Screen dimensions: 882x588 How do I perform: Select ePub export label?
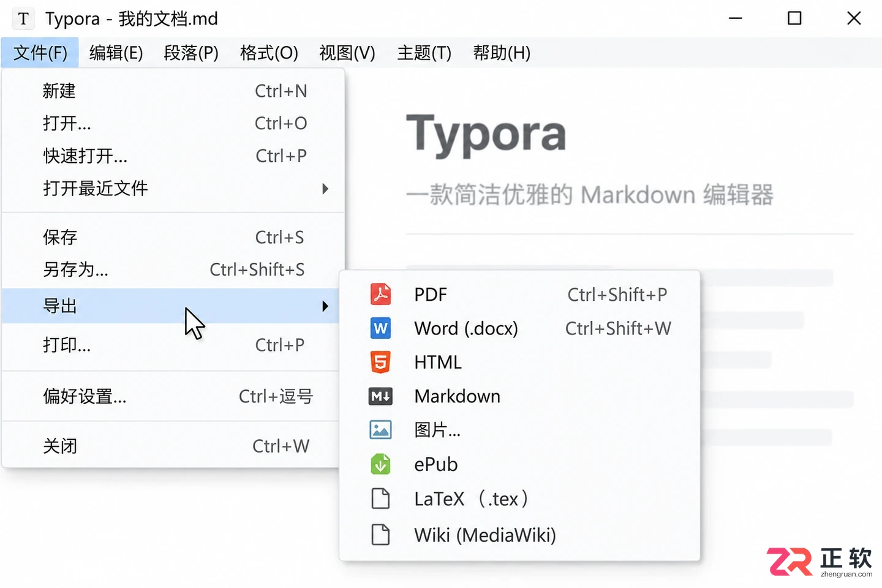tap(436, 464)
